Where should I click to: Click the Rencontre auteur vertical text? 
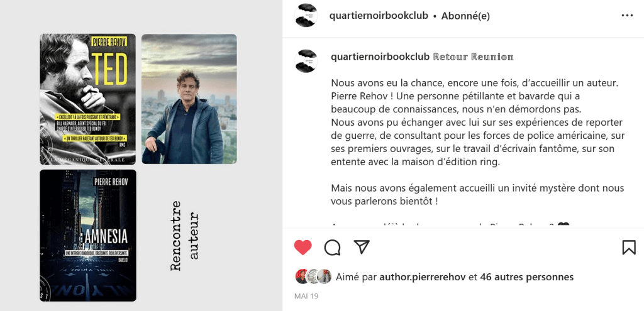coord(185,236)
